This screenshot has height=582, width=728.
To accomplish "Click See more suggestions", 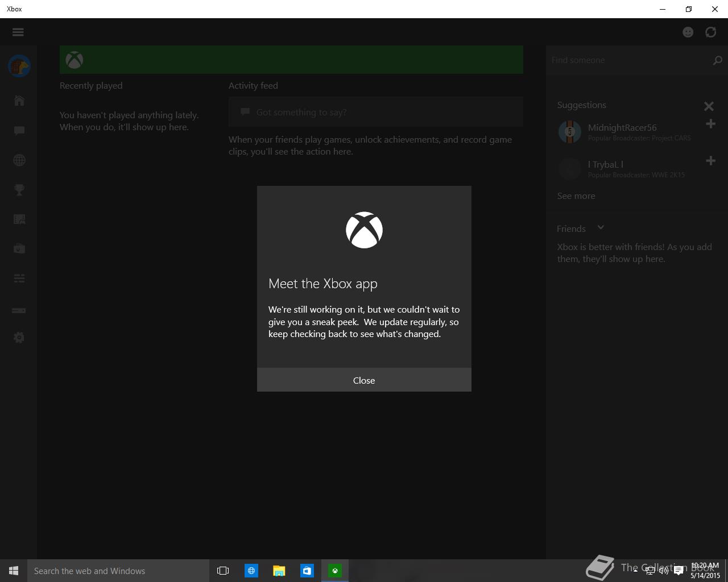I will pyautogui.click(x=576, y=196).
